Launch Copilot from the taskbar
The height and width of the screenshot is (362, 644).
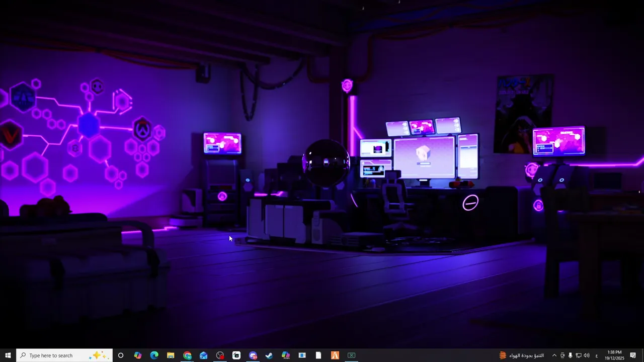click(137, 355)
